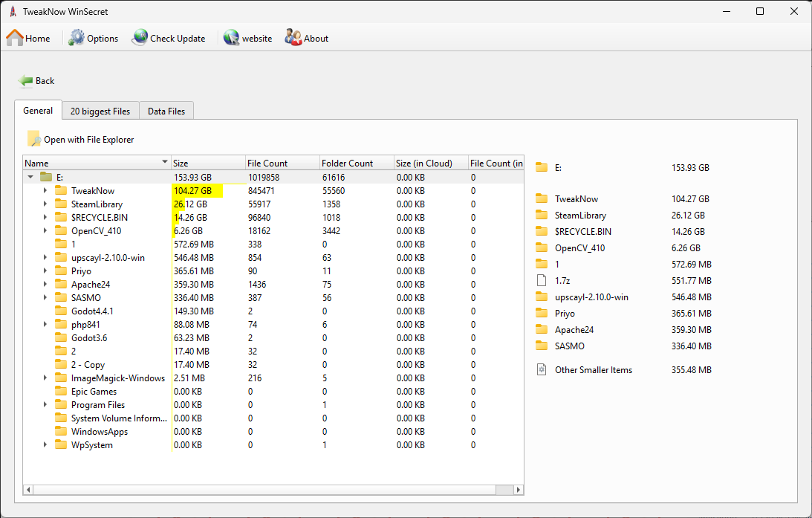Select the Apache24 row name
This screenshot has height=518, width=812.
pos(91,285)
